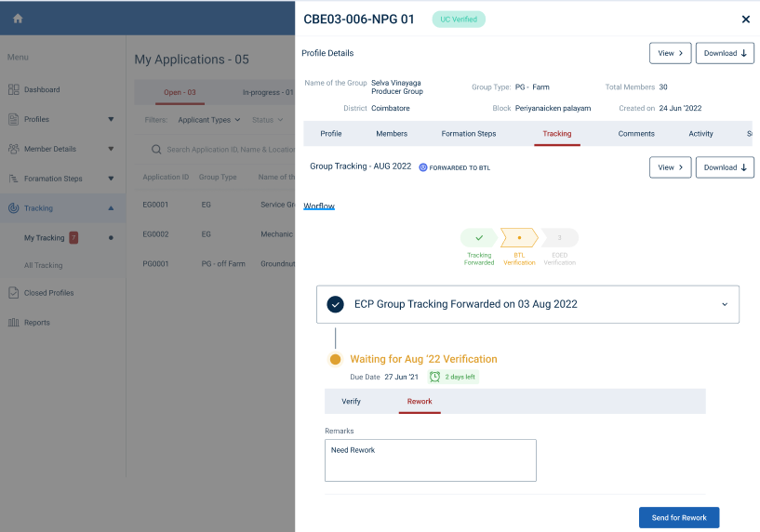Download the Profile Details
Screen dimensions: 760x532
click(x=724, y=53)
